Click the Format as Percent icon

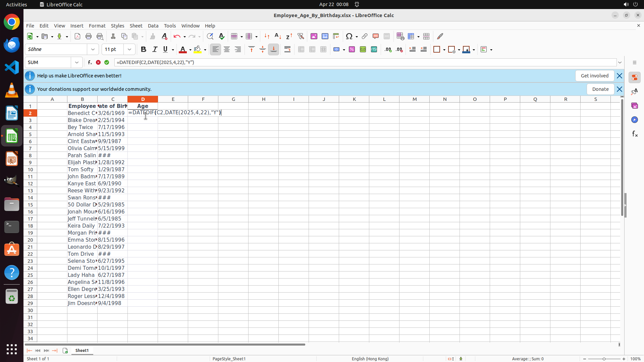coord(352,50)
